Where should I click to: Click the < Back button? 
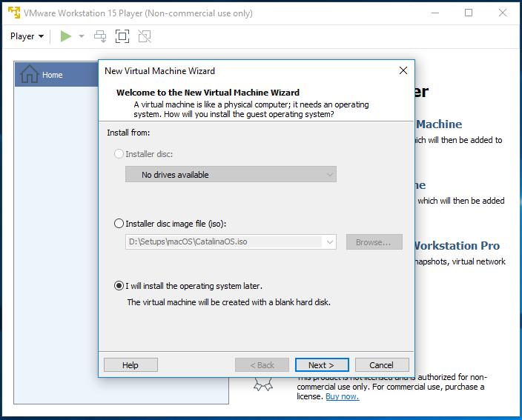[262, 364]
